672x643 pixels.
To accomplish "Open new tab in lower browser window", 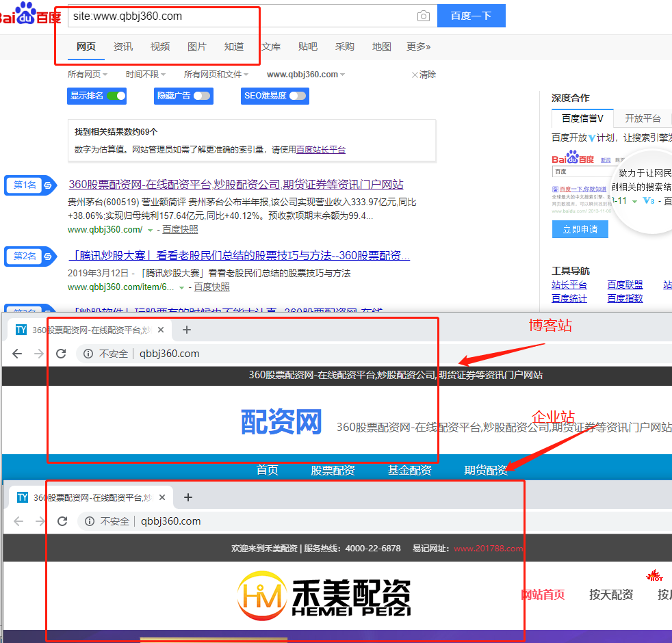I will point(188,497).
